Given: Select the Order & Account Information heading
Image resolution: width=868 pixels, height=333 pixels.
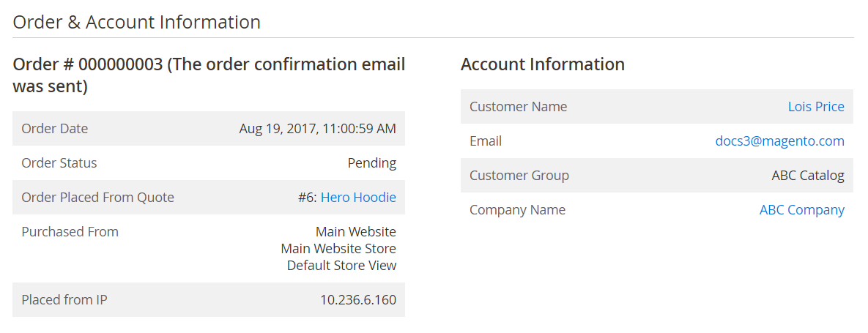Looking at the screenshot, I should click(x=137, y=22).
